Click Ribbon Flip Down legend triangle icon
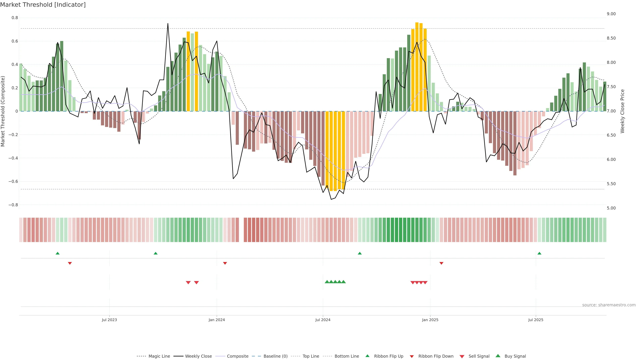 tap(412, 356)
